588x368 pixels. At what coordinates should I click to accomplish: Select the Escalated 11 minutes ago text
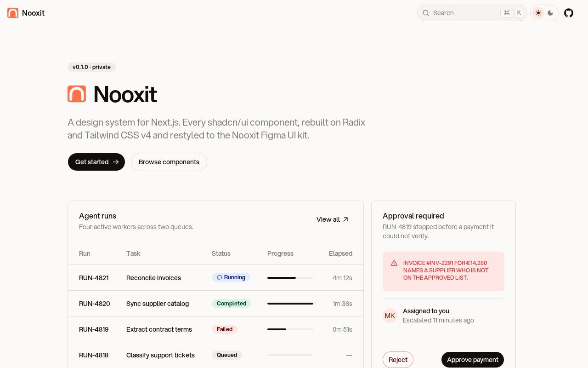[x=438, y=320]
